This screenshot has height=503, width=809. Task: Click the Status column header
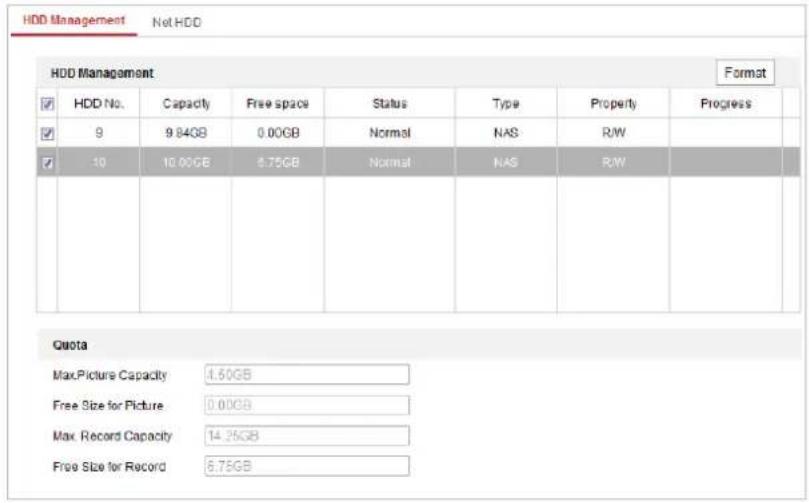[390, 104]
